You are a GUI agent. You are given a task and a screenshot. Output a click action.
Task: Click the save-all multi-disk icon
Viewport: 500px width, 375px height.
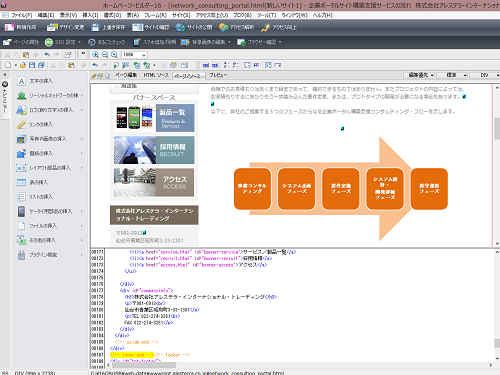pyautogui.click(x=41, y=65)
